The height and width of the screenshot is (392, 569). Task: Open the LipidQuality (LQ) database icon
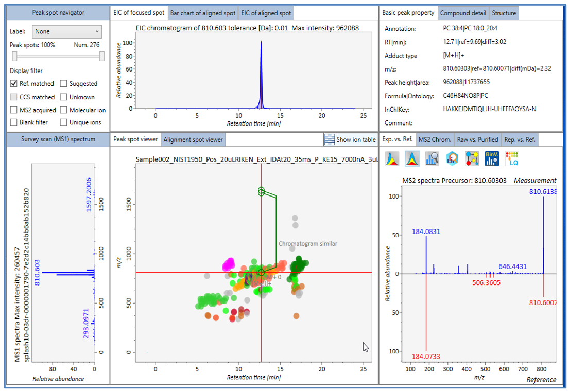512,158
